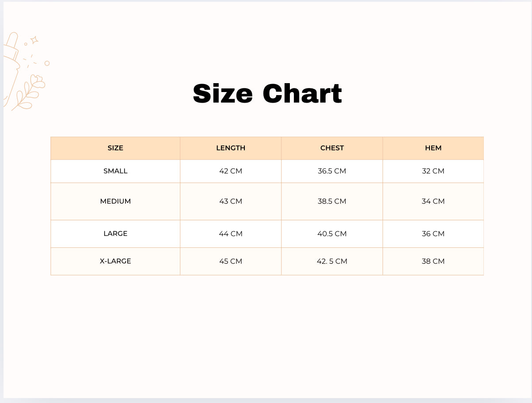Select the 40.5 CM chest cell

tap(332, 234)
